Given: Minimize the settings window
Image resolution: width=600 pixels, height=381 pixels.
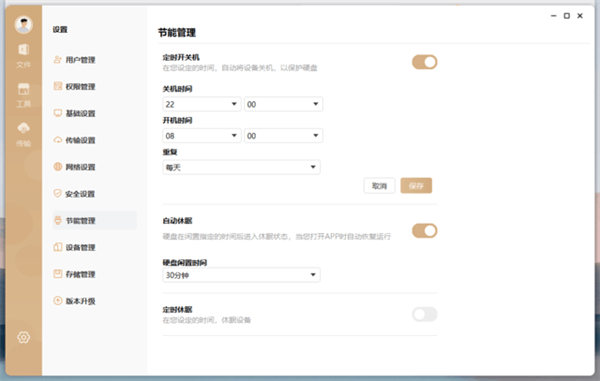Looking at the screenshot, I should tap(553, 16).
